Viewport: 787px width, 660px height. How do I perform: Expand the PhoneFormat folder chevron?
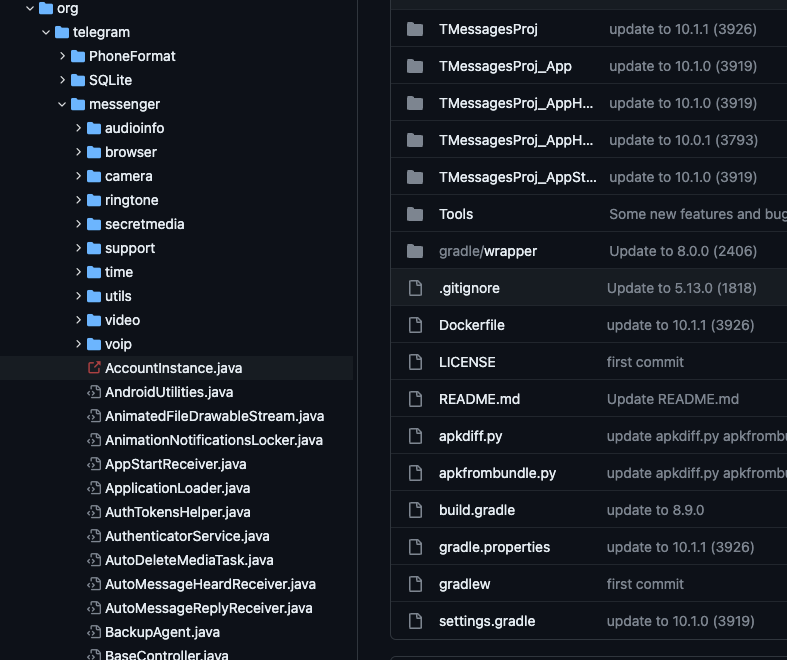[62, 56]
